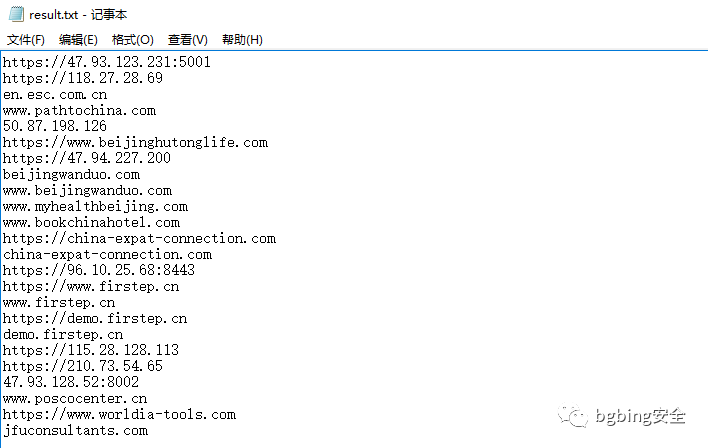Image resolution: width=708 pixels, height=448 pixels.
Task: Click the https://demo.firstep.cn line
Action: [95, 318]
